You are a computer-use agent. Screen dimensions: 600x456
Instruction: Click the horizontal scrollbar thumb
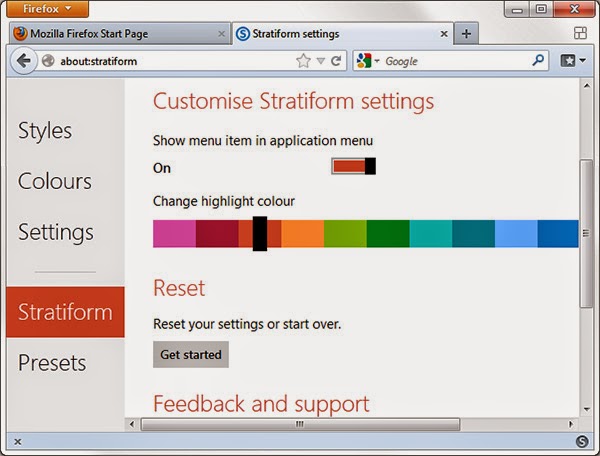[300, 424]
